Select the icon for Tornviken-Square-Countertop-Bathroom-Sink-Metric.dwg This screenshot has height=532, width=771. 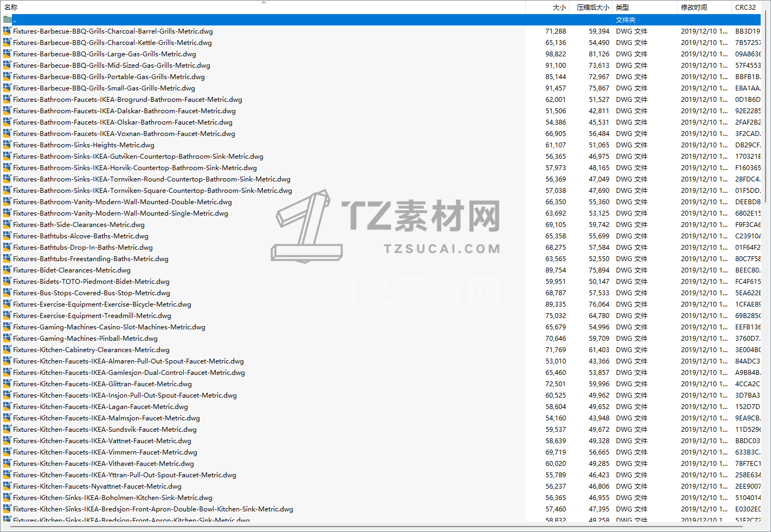pyautogui.click(x=7, y=190)
